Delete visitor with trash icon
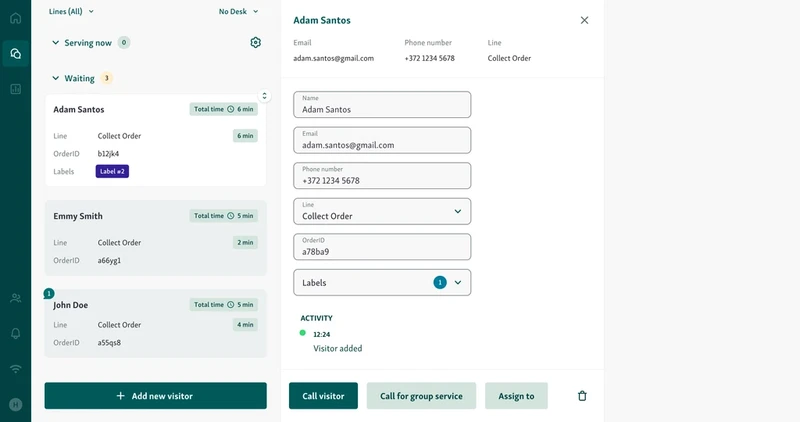The image size is (800, 422). coord(582,396)
